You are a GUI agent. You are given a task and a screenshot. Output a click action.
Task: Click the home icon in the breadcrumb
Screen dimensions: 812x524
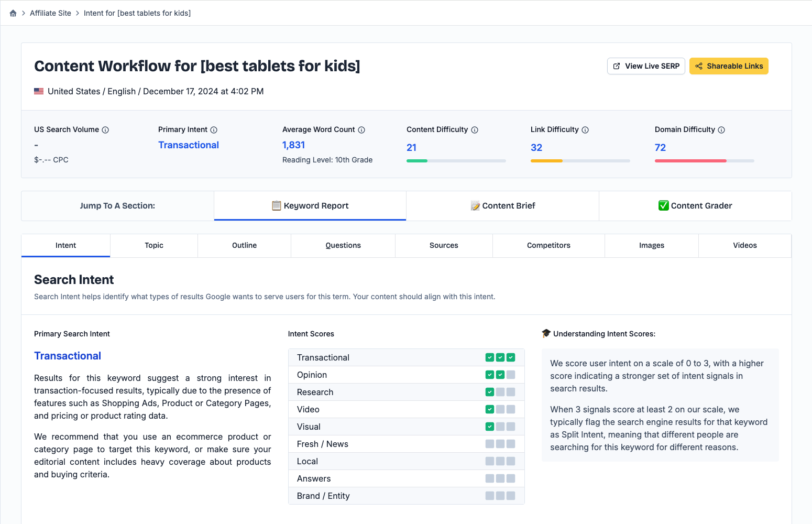13,13
